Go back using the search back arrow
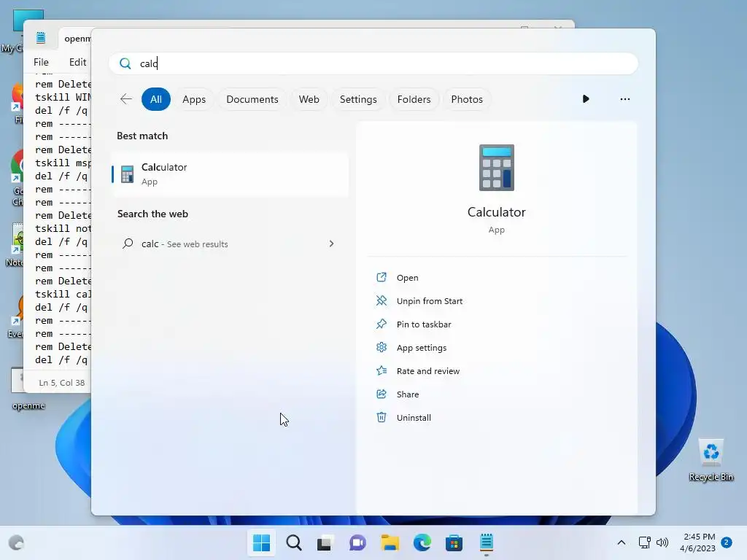 click(x=125, y=99)
